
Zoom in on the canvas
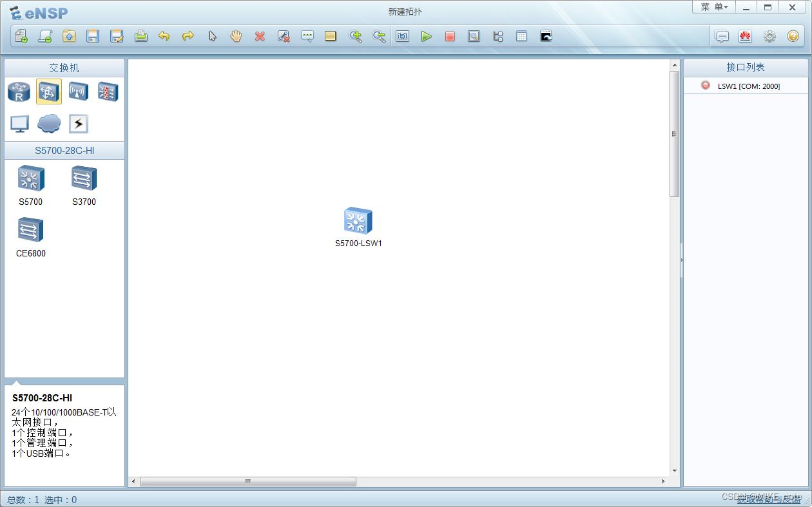[355, 36]
